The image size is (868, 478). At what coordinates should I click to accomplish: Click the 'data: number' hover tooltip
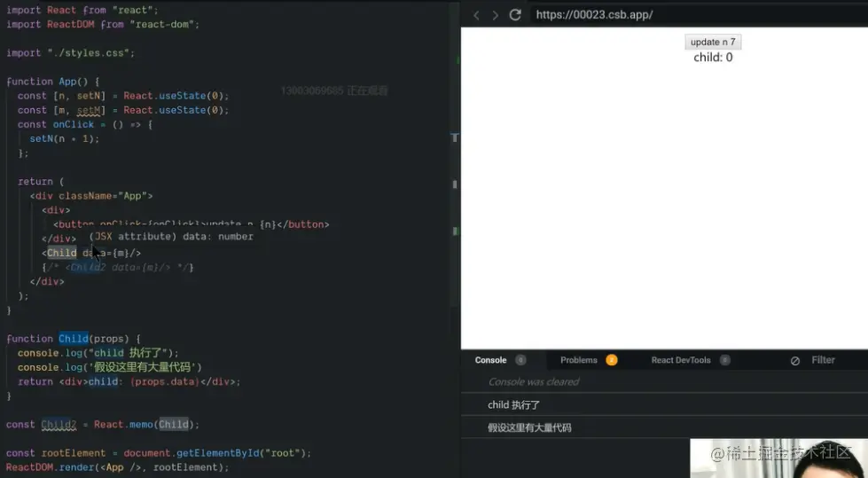171,237
